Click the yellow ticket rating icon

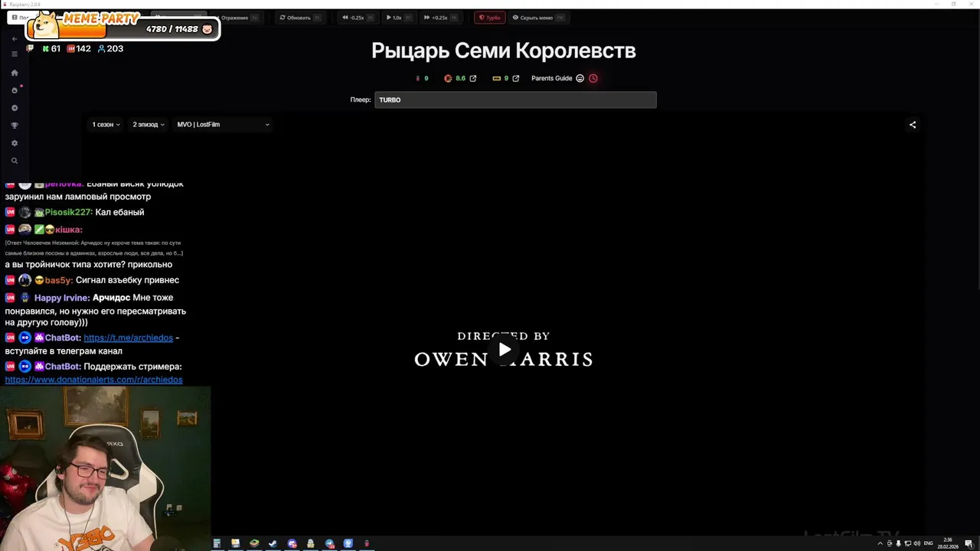[496, 78]
